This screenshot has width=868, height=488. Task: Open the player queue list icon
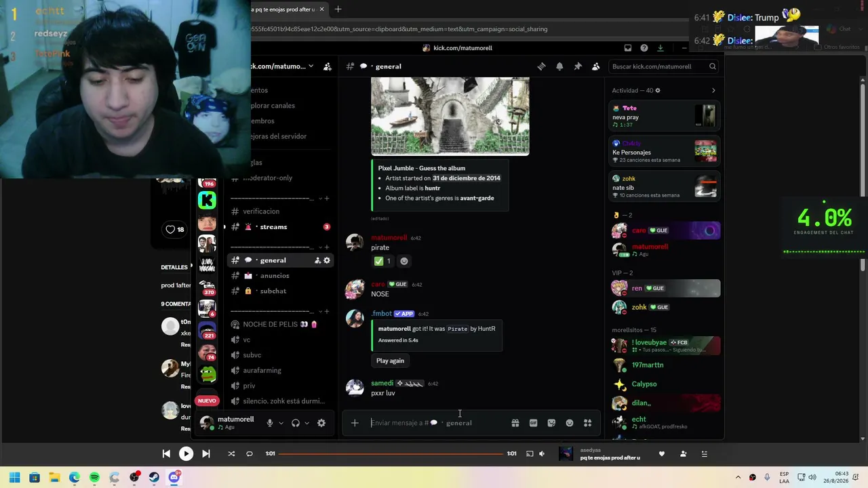(x=705, y=453)
